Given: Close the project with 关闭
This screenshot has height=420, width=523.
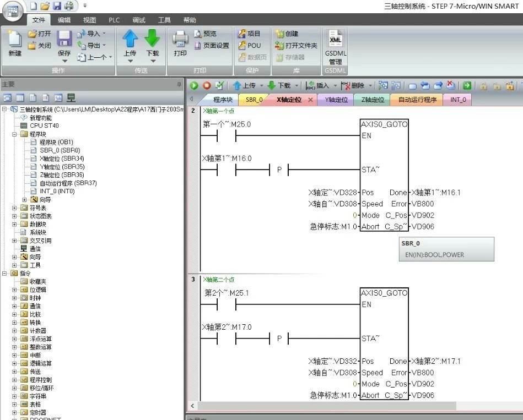Looking at the screenshot, I should 40,46.
